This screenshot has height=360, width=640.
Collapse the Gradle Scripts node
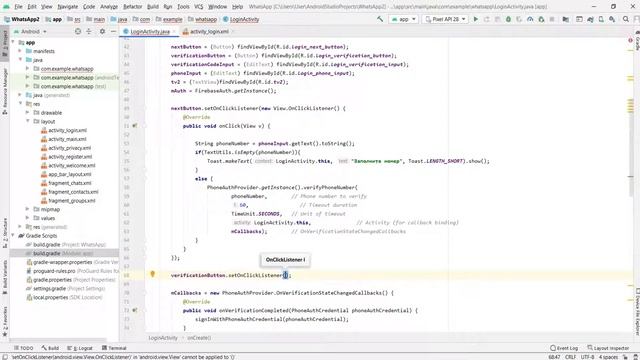(13, 236)
